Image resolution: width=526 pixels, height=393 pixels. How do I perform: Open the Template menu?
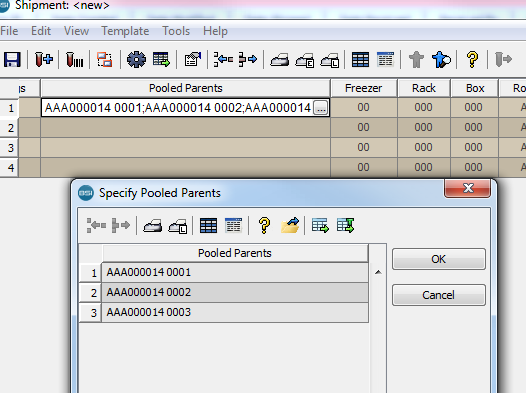click(125, 31)
